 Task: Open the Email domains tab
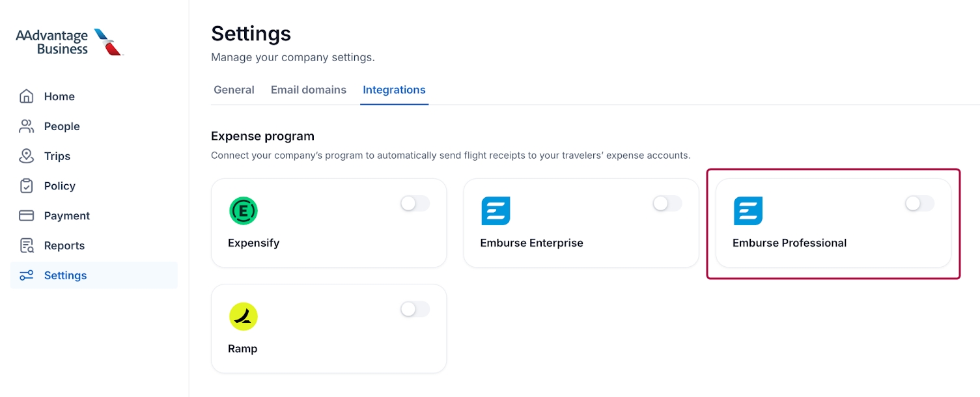click(x=309, y=90)
